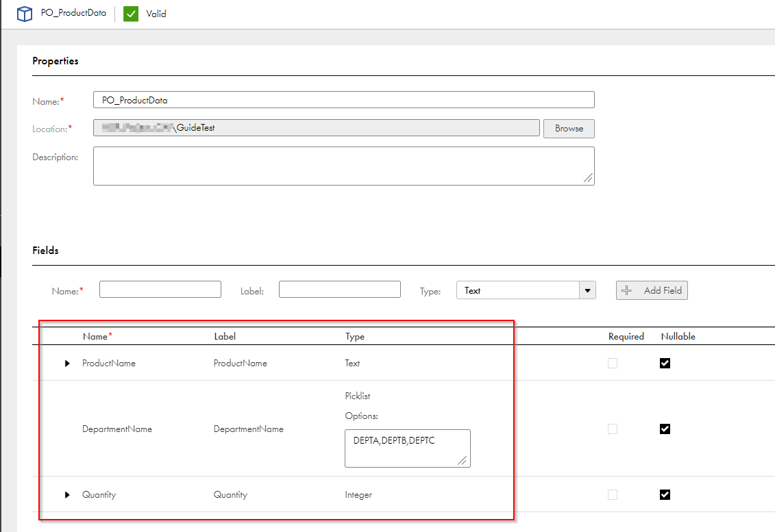775x532 pixels.
Task: Click the green Valid checkmark icon
Action: [131, 14]
